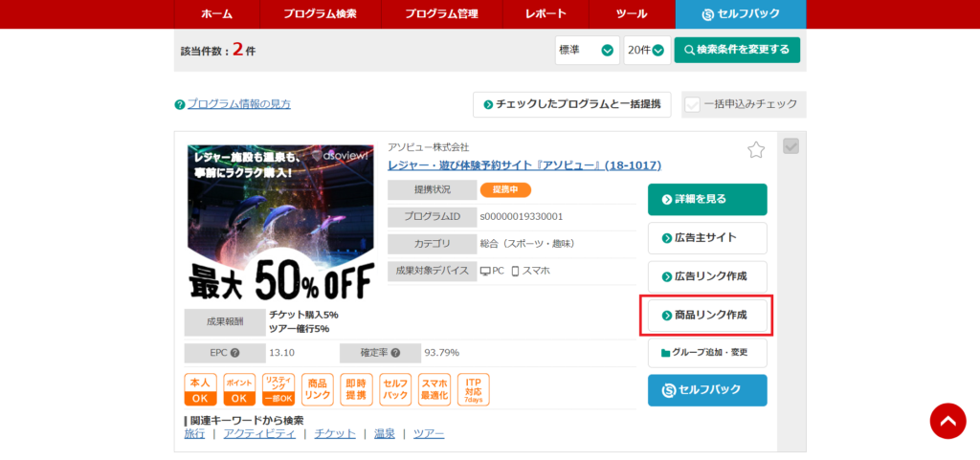Click program ID text s00000019330001
The height and width of the screenshot is (460, 980).
pos(522,216)
